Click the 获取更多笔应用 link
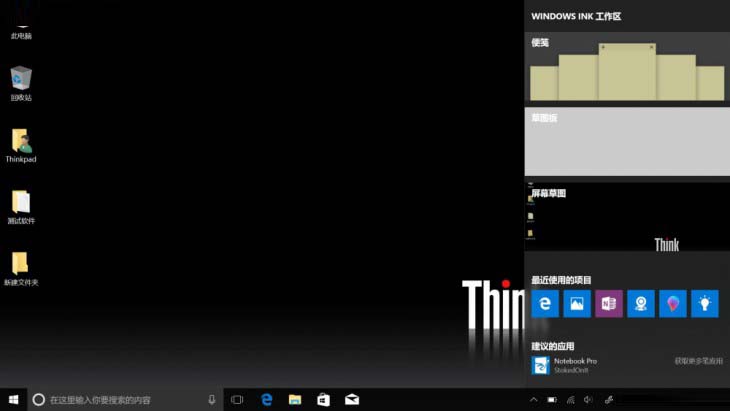Viewport: 730px width, 411px height. point(699,361)
